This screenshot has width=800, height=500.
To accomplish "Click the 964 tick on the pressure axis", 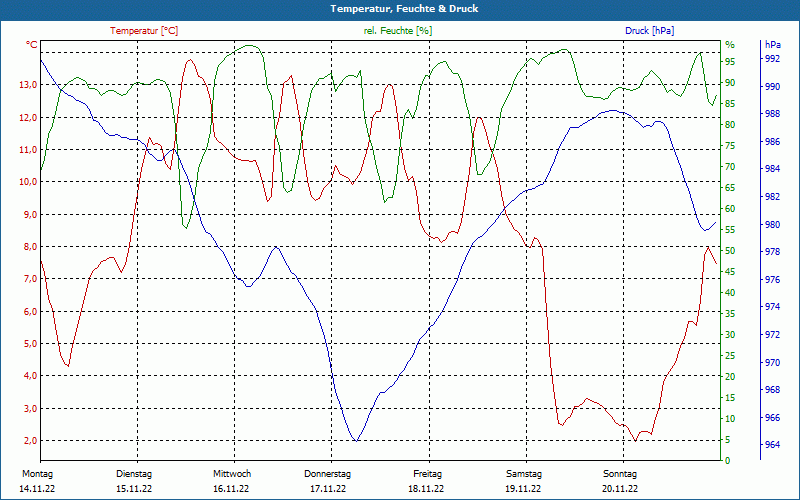I will (772, 445).
